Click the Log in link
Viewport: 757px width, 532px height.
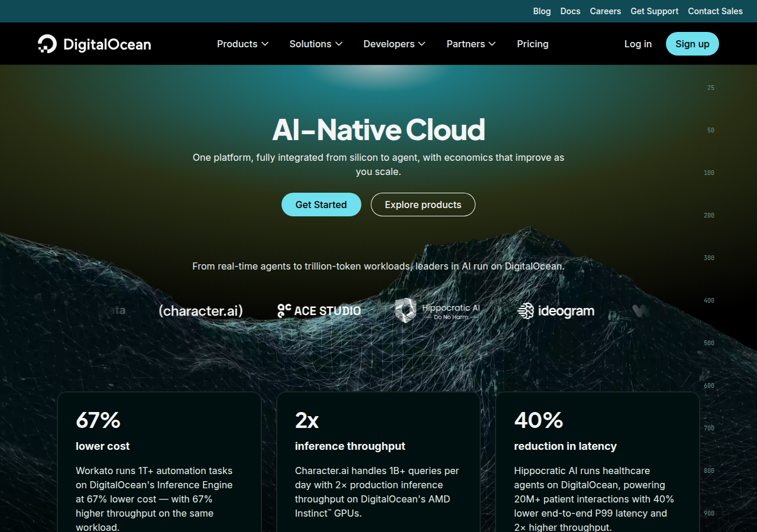pos(638,44)
